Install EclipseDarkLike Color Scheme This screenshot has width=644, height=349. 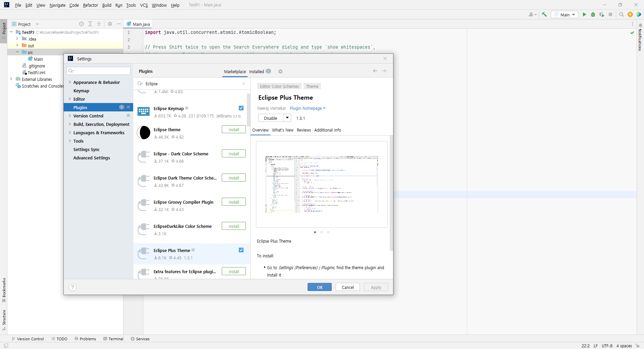[234, 226]
